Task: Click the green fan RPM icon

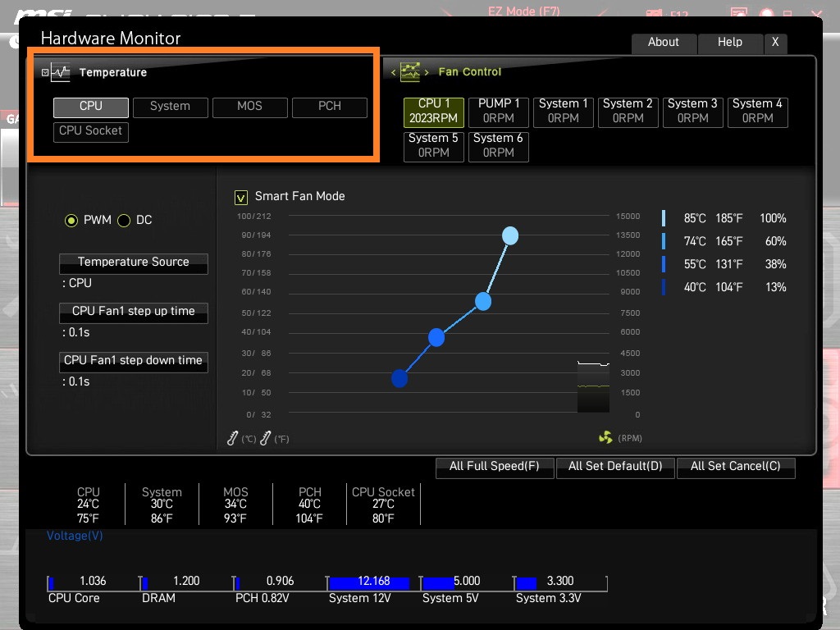Action: [605, 438]
